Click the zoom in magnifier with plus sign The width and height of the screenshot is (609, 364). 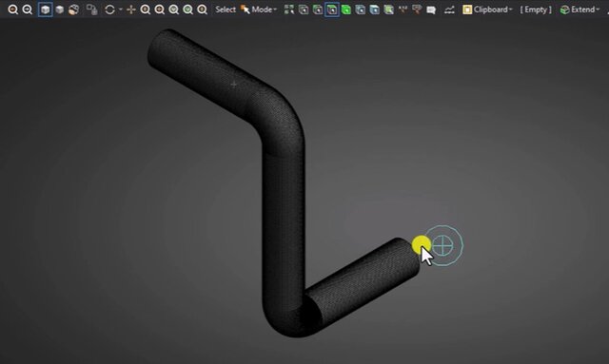(x=12, y=10)
